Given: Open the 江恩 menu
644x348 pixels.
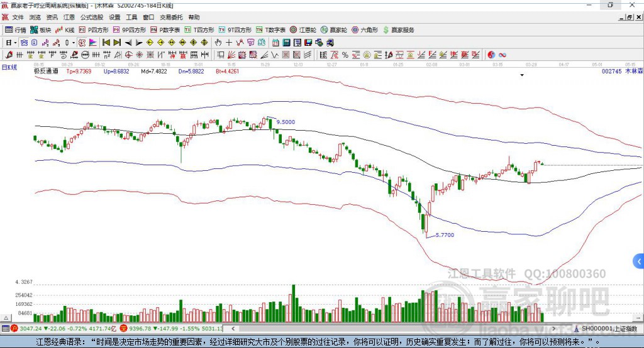Looking at the screenshot, I should 69,17.
